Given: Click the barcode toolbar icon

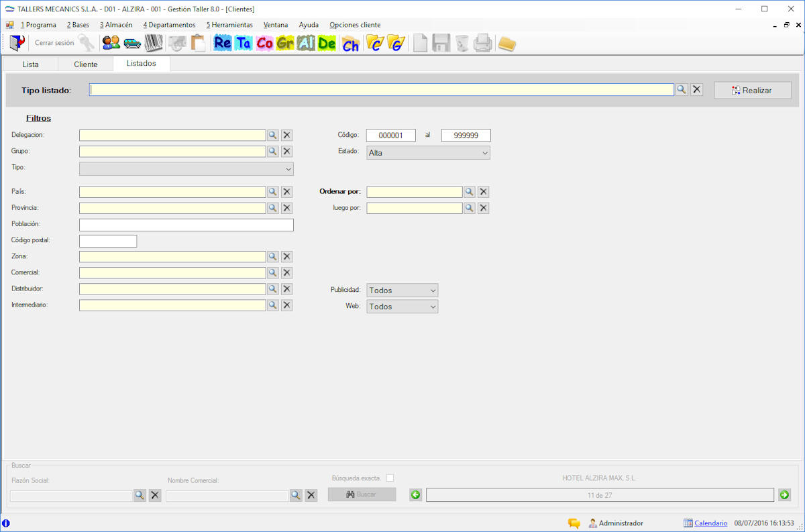Looking at the screenshot, I should pos(154,43).
